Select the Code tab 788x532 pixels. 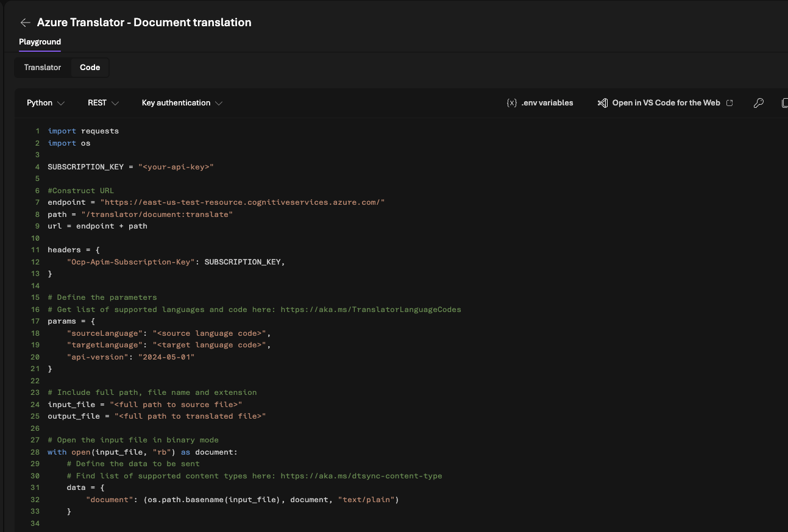(90, 68)
